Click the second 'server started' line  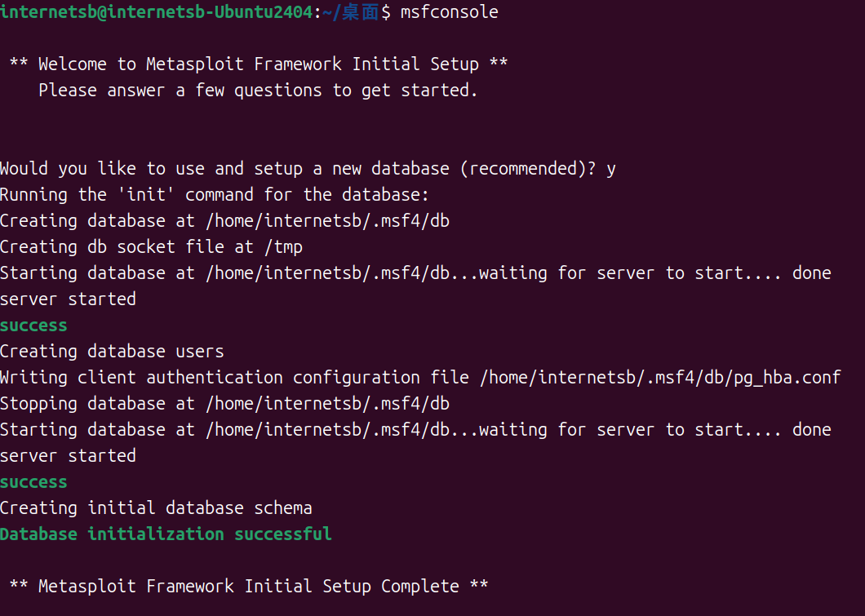68,456
